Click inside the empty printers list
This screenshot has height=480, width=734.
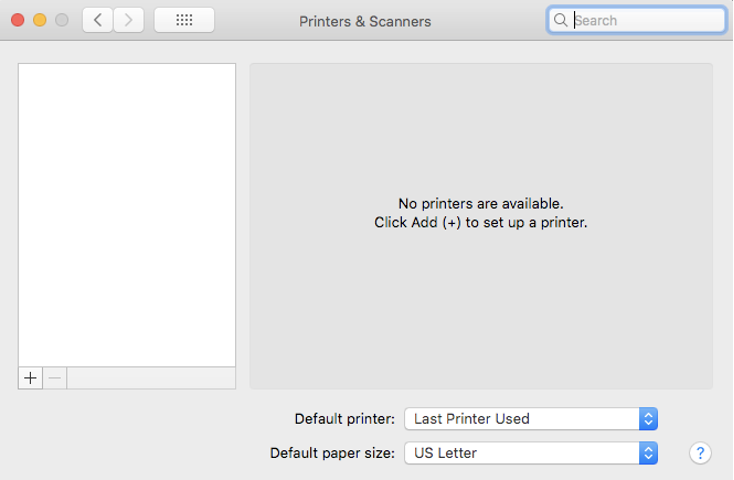tap(127, 215)
